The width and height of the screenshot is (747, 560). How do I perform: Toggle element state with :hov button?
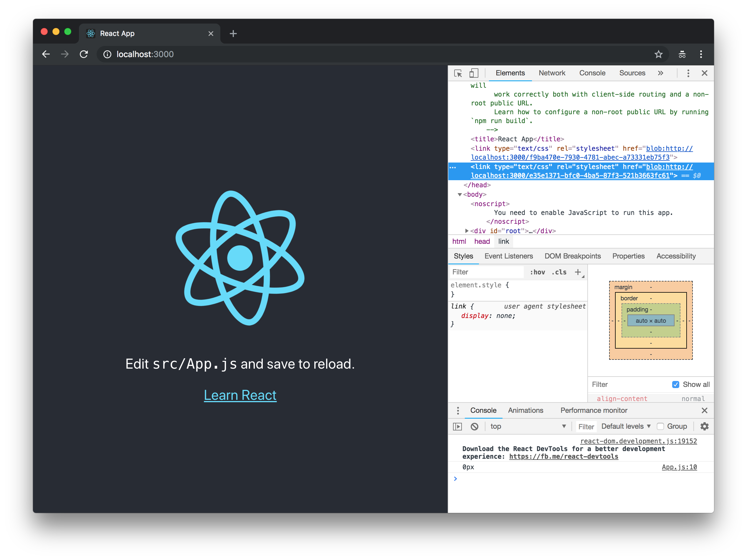[537, 272]
